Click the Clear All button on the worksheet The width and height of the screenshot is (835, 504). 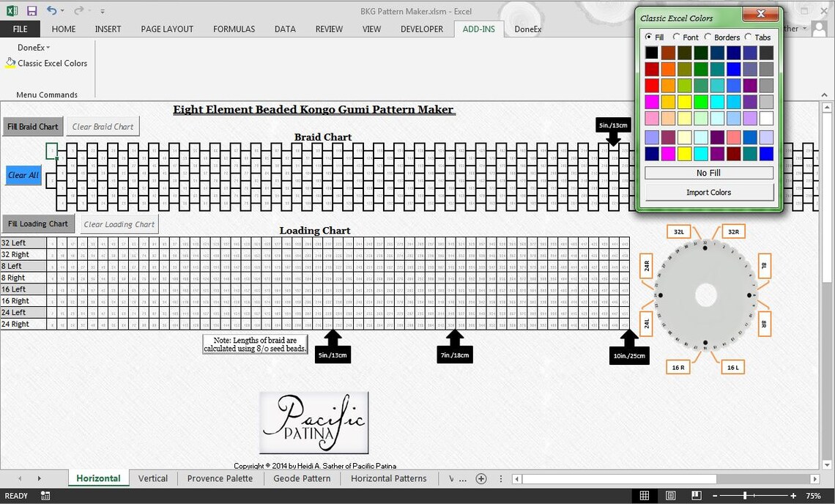(23, 175)
